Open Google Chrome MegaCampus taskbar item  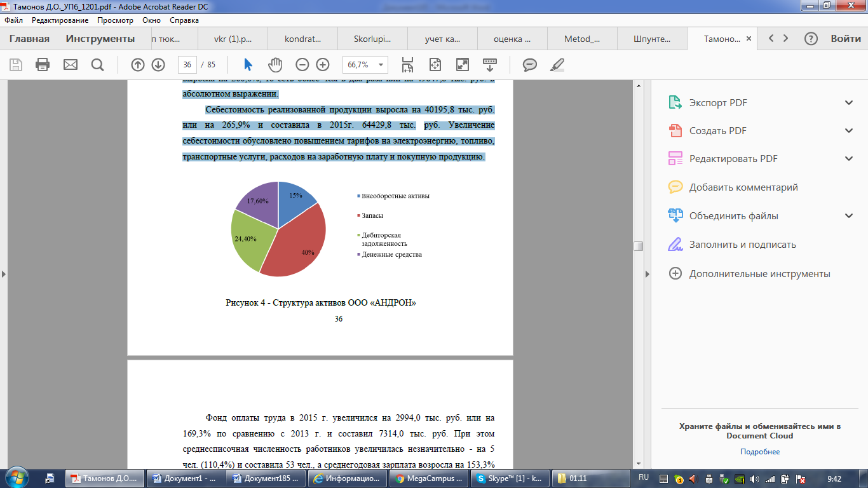[428, 478]
